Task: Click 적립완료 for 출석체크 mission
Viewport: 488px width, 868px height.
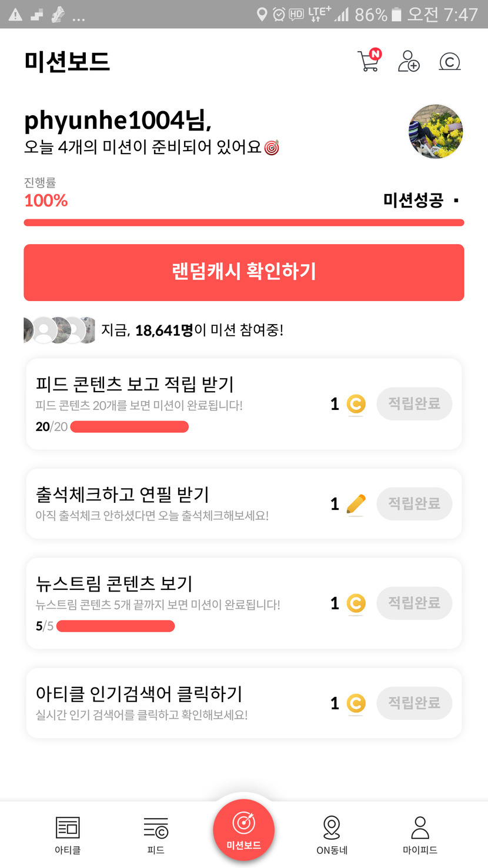Action: pyautogui.click(x=414, y=503)
